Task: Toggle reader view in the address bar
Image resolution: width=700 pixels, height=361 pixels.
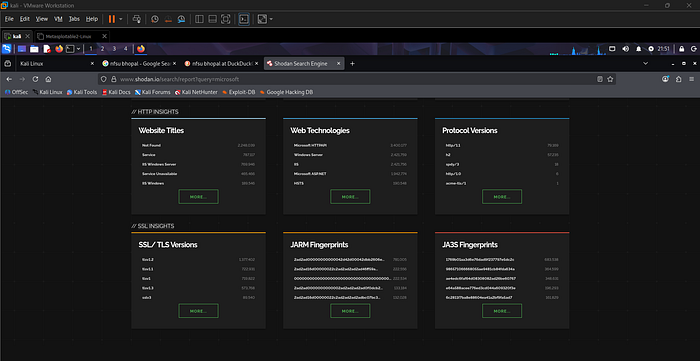Action: coord(600,79)
